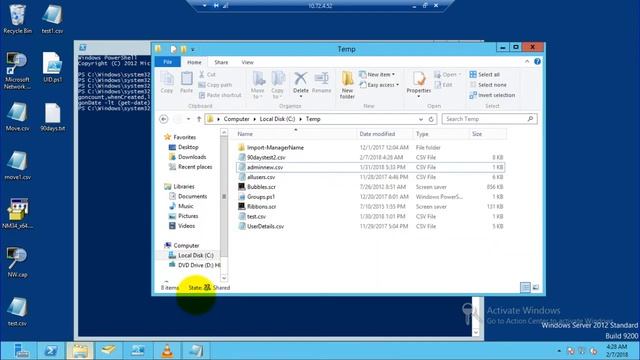Open Server Manager taskbar icon
The image size is (640, 360).
click(x=21, y=351)
